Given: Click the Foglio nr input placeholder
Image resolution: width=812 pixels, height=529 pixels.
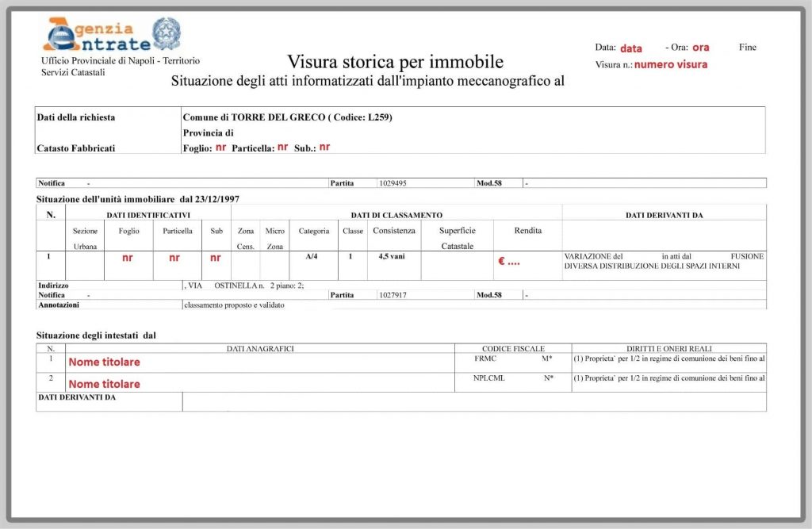Looking at the screenshot, I should click(220, 148).
